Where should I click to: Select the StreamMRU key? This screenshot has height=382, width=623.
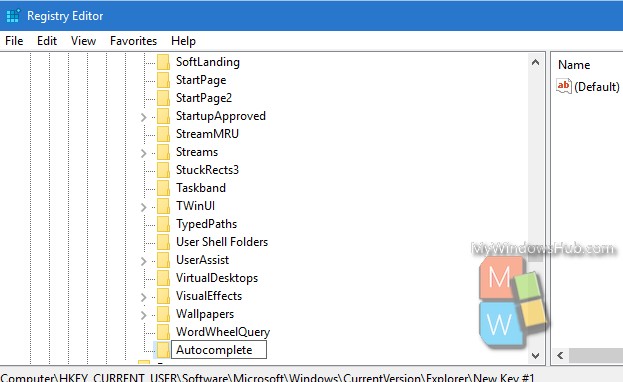(x=207, y=134)
